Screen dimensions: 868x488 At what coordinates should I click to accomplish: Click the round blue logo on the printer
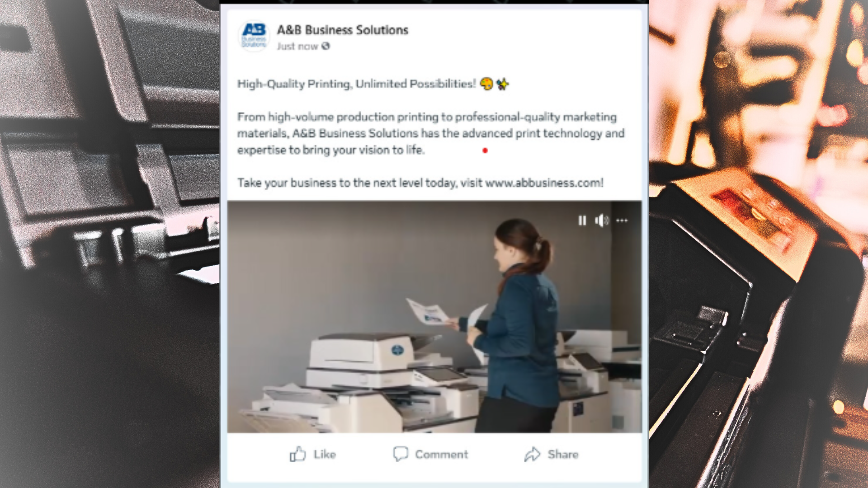click(397, 350)
